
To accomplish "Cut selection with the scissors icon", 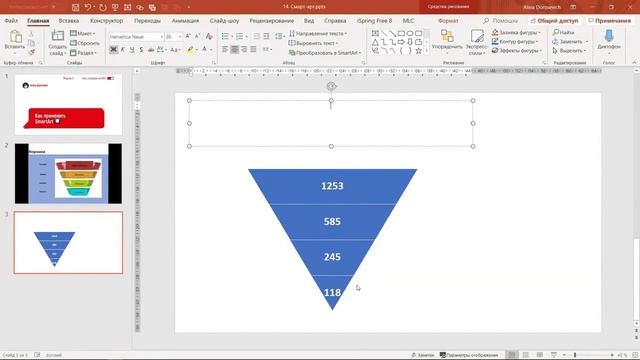I will pos(31,34).
